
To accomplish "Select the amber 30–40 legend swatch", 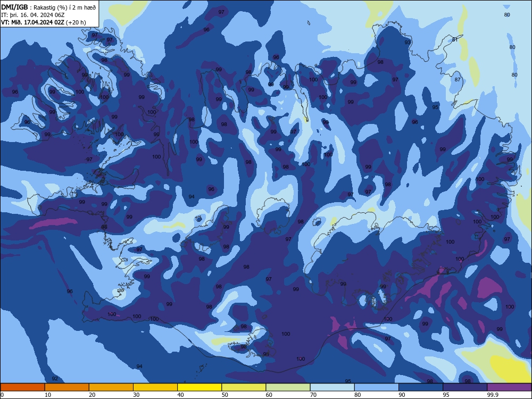I will [155, 387].
